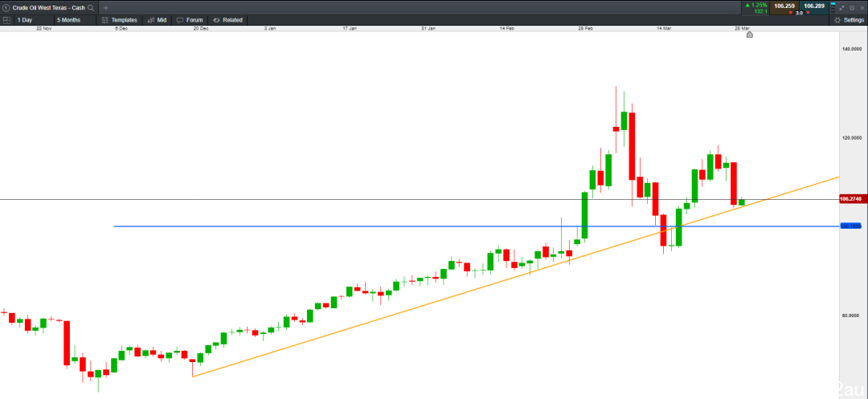This screenshot has width=868, height=399.
Task: Click the 28 Feb date label
Action: (x=588, y=28)
